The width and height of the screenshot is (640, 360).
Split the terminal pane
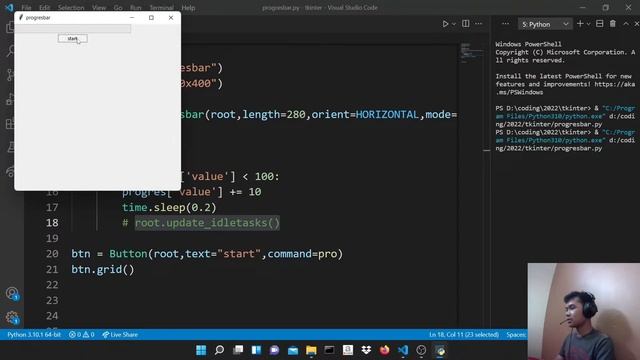[x=600, y=24]
